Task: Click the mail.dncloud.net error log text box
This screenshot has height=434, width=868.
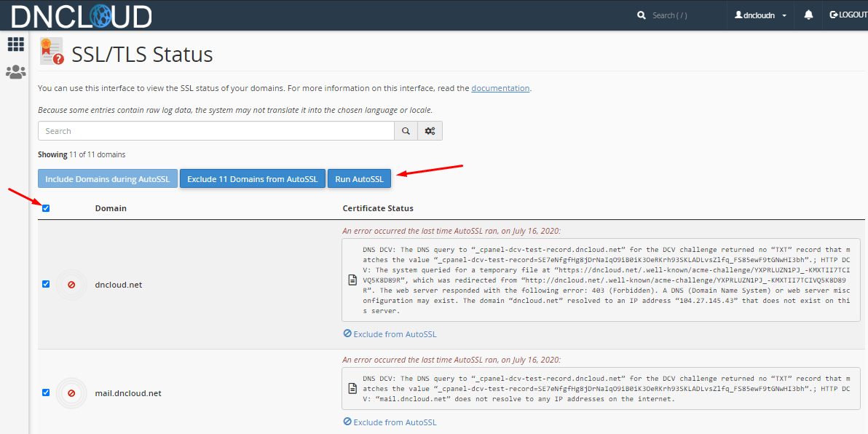Action: 601,388
